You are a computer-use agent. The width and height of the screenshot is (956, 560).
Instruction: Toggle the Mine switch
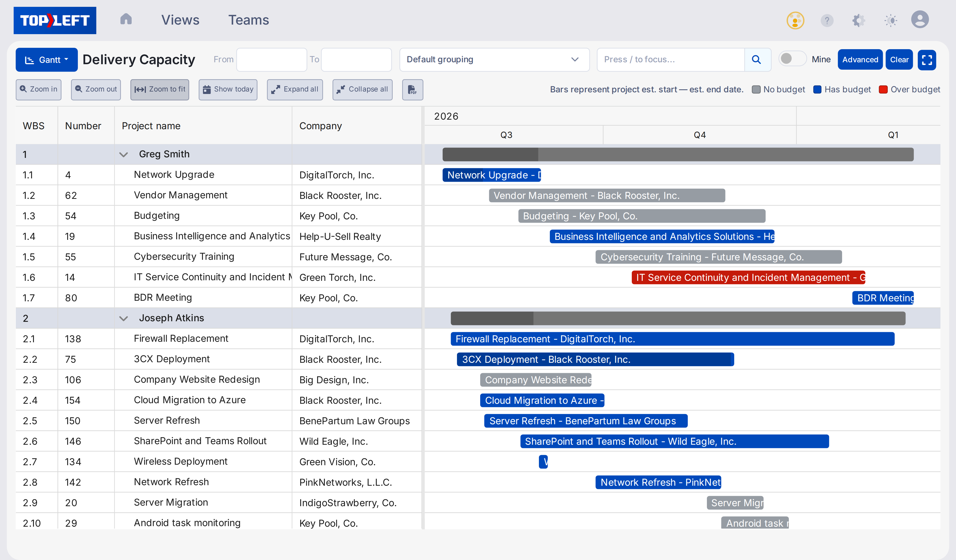pos(792,59)
